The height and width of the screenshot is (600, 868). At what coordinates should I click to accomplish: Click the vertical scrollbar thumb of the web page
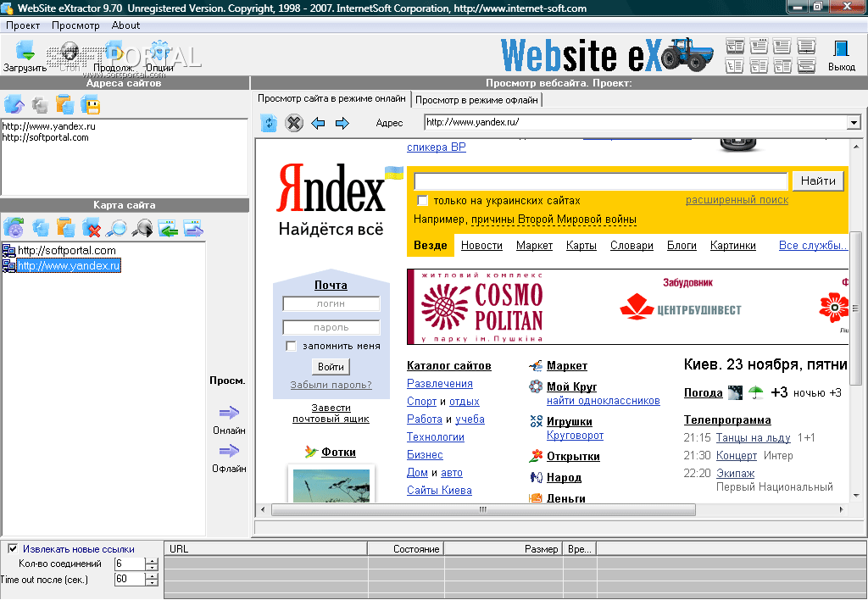pyautogui.click(x=856, y=308)
